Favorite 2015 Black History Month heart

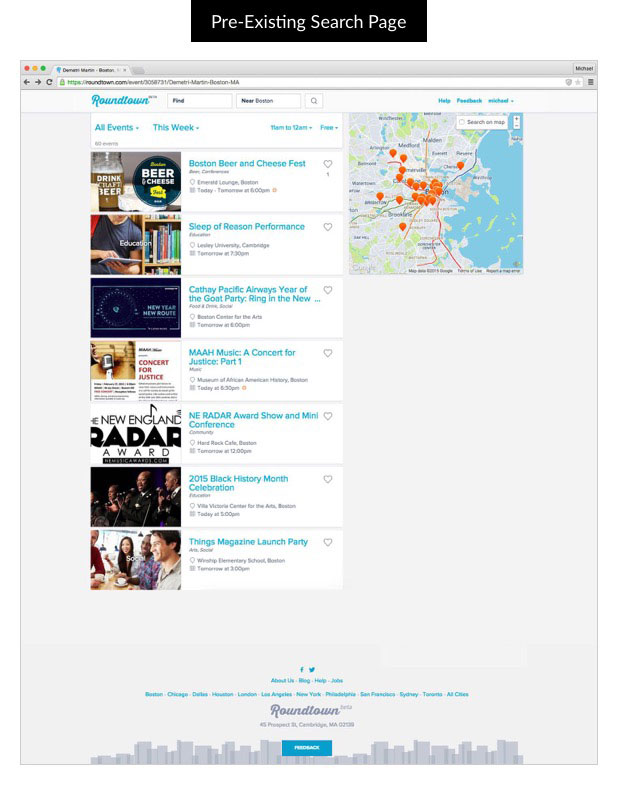(328, 479)
